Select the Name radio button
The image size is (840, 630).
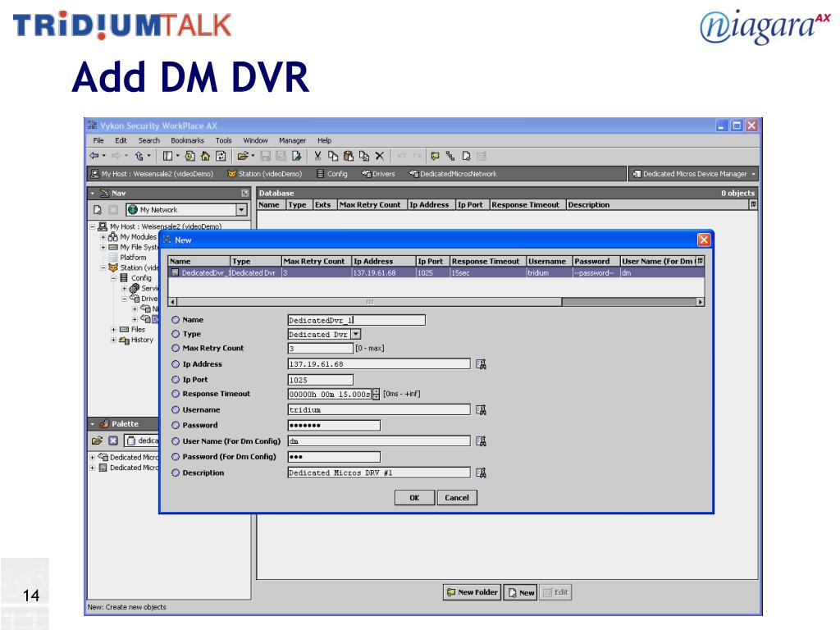pyautogui.click(x=176, y=320)
